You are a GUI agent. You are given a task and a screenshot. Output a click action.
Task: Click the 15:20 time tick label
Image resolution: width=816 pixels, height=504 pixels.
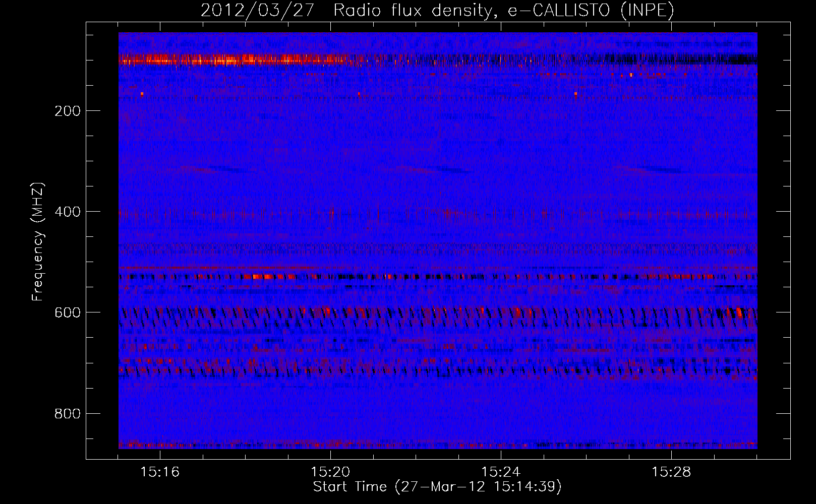click(x=330, y=472)
